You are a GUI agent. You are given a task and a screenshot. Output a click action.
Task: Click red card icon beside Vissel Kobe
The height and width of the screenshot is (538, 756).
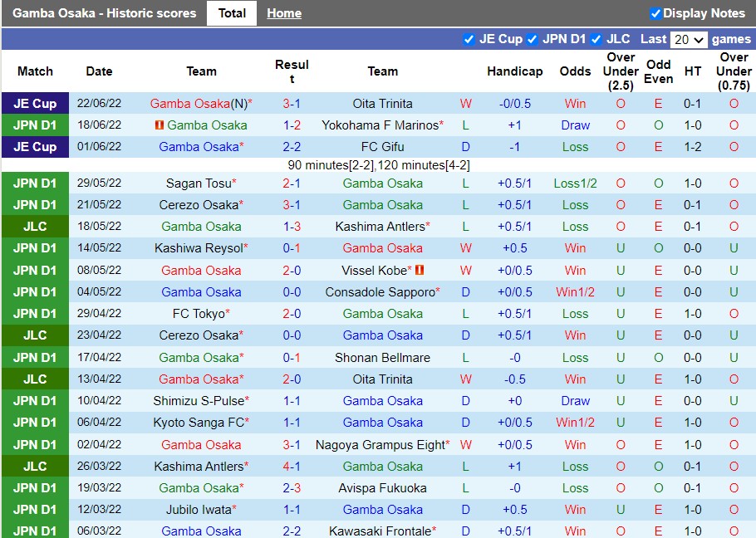click(420, 270)
